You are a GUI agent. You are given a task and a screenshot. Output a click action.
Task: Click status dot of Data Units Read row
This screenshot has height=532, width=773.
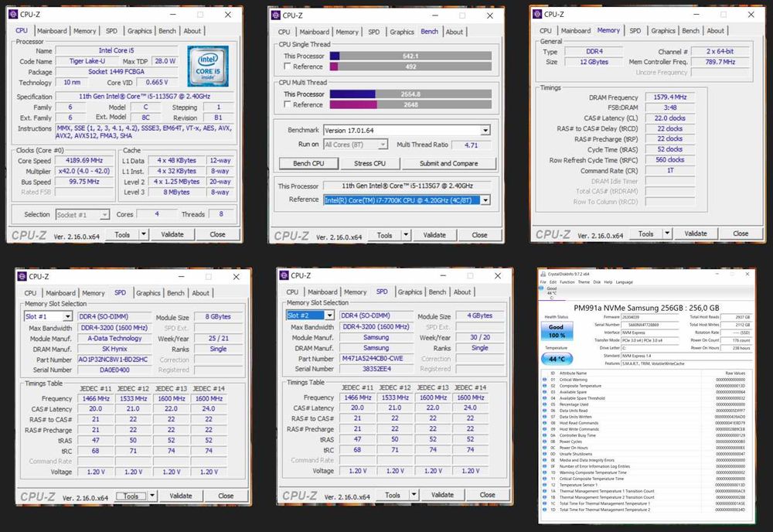click(x=545, y=411)
